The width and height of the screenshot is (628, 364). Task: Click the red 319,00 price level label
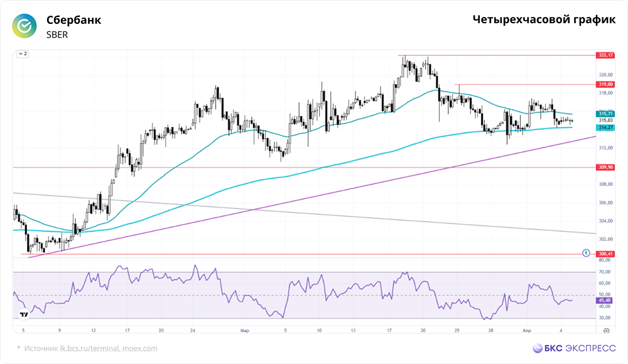click(x=605, y=83)
